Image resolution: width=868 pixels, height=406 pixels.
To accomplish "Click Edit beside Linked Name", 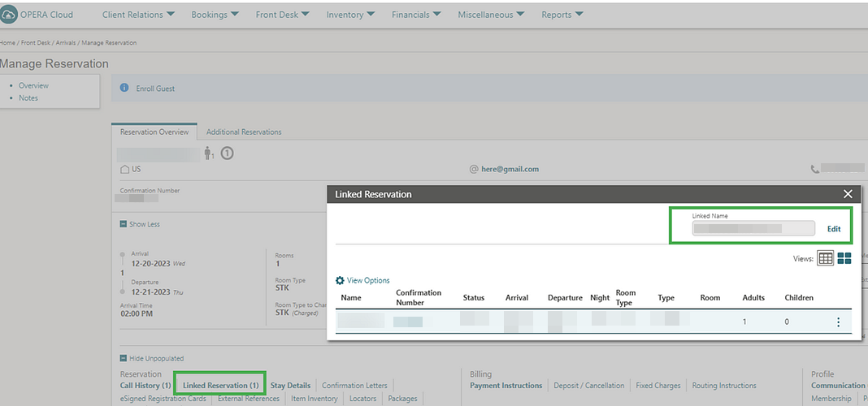I will [834, 229].
